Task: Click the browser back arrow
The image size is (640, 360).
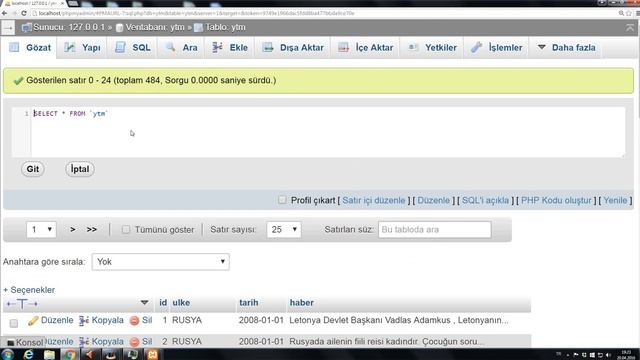Action: [4, 13]
